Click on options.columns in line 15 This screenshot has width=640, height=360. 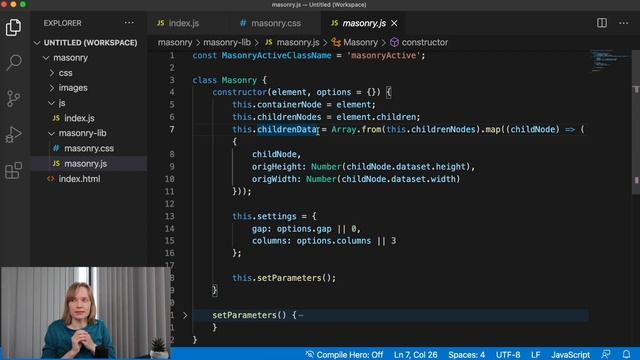tap(333, 241)
